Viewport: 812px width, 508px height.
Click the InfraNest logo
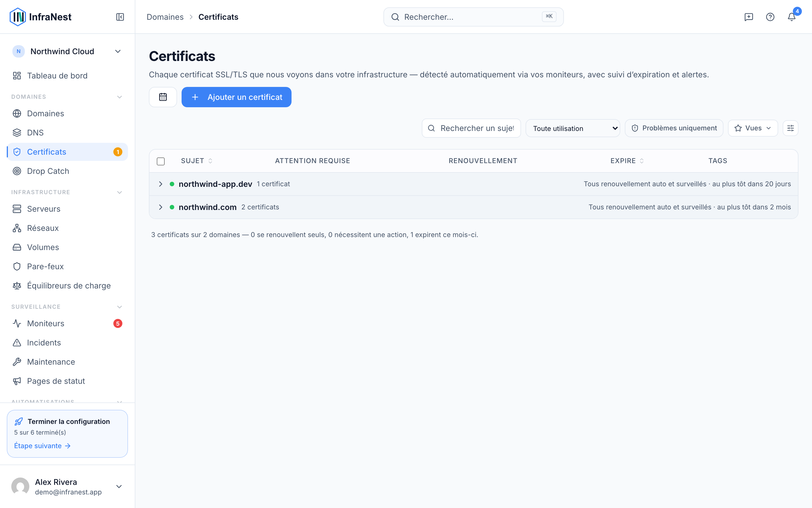(40, 17)
